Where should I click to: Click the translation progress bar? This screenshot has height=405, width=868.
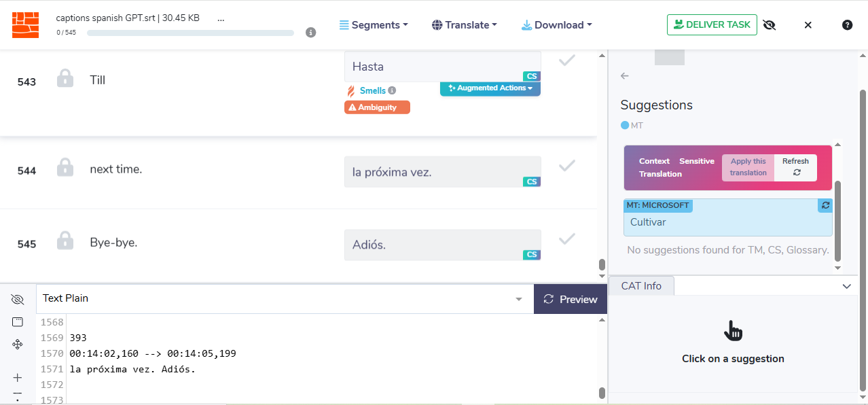click(190, 33)
